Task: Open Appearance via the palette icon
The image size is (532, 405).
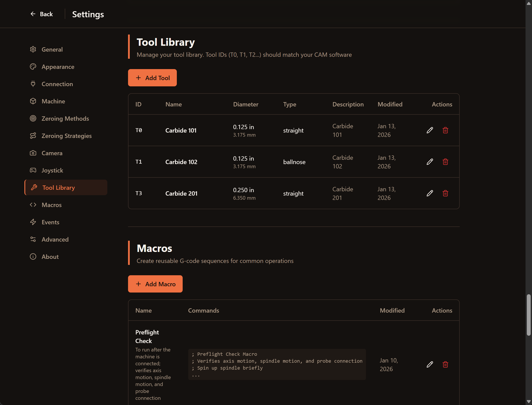Action: tap(33, 66)
